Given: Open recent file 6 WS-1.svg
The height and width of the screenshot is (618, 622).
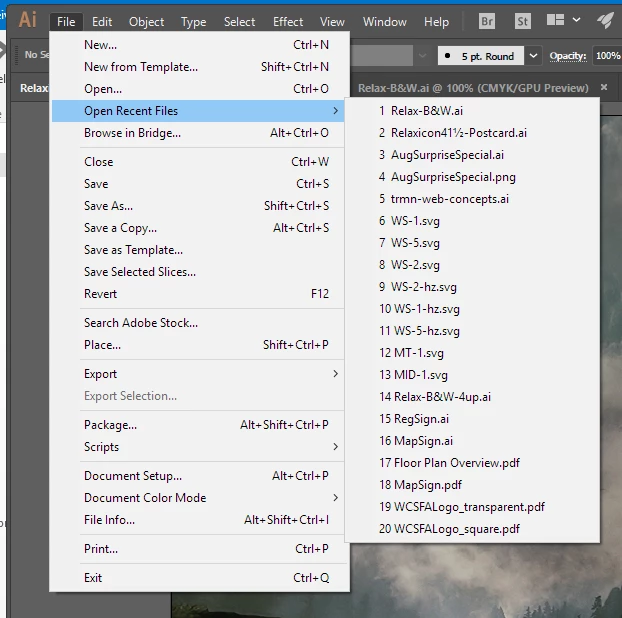Looking at the screenshot, I should (472, 221).
